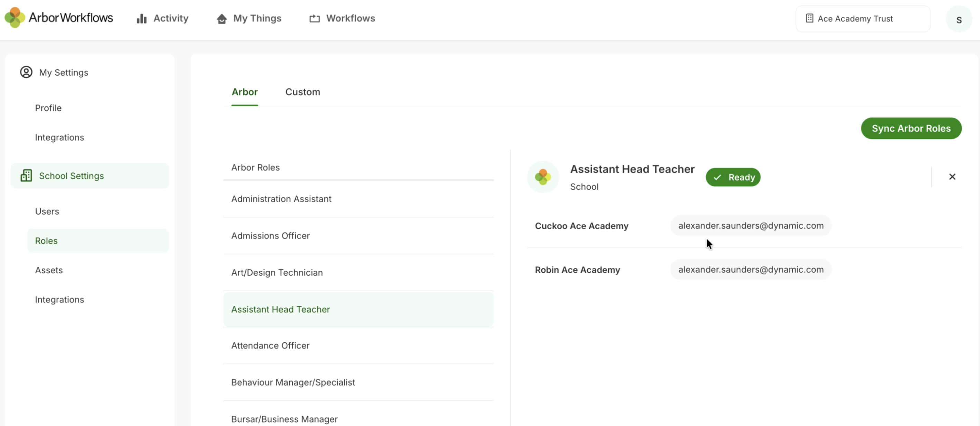Click the Assistant Head Teacher role logo
The height and width of the screenshot is (426, 980).
coord(543,177)
